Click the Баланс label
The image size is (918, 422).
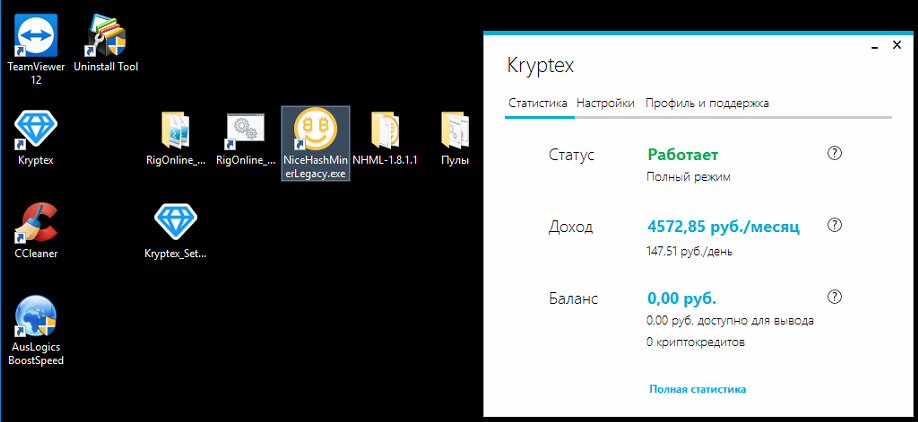pyautogui.click(x=573, y=299)
